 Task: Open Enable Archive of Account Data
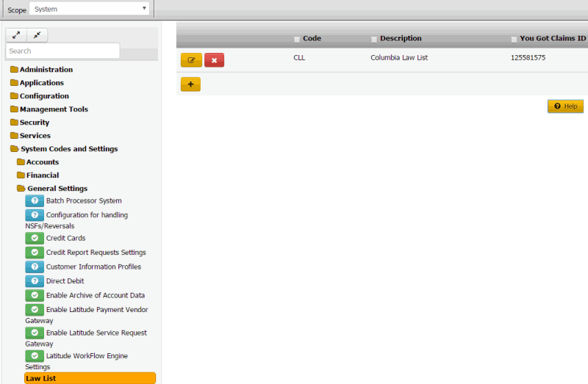[95, 295]
